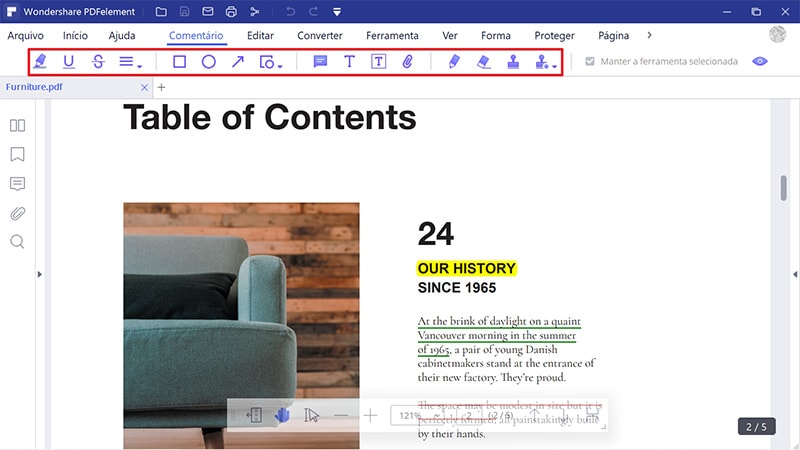Switch to the Comentário tab

click(x=196, y=36)
